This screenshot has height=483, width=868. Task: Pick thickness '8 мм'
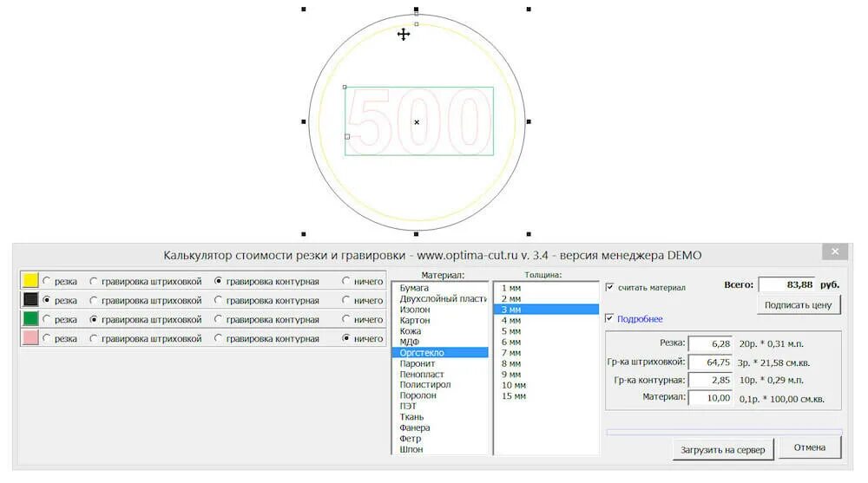click(546, 363)
